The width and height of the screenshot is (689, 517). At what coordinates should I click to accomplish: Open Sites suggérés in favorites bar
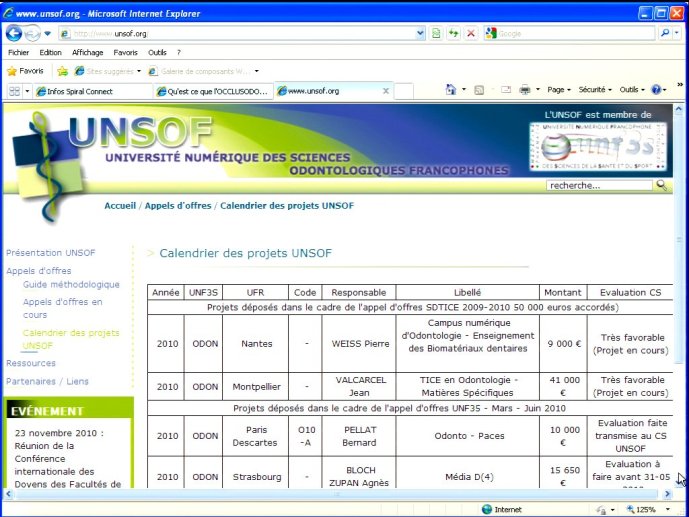click(x=108, y=71)
